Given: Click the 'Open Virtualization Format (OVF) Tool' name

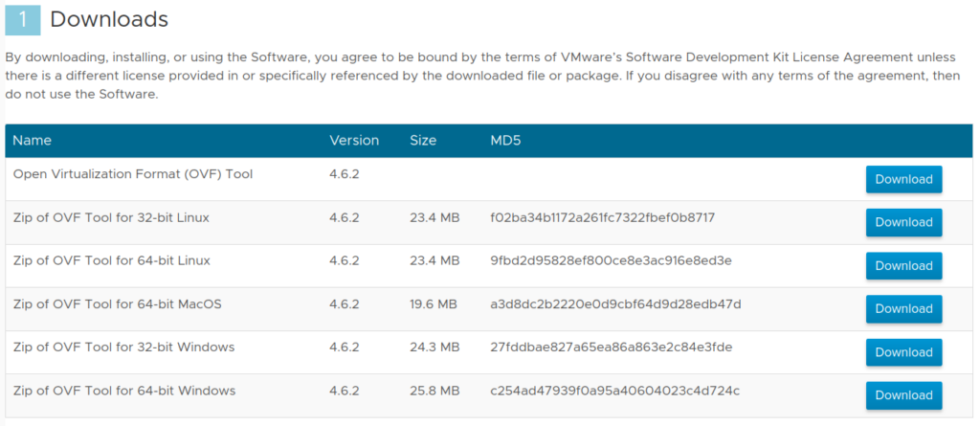Looking at the screenshot, I should [132, 174].
